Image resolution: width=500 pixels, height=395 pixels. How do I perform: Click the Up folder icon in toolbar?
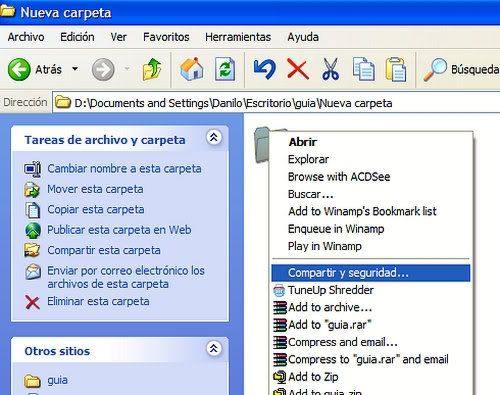pyautogui.click(x=152, y=69)
